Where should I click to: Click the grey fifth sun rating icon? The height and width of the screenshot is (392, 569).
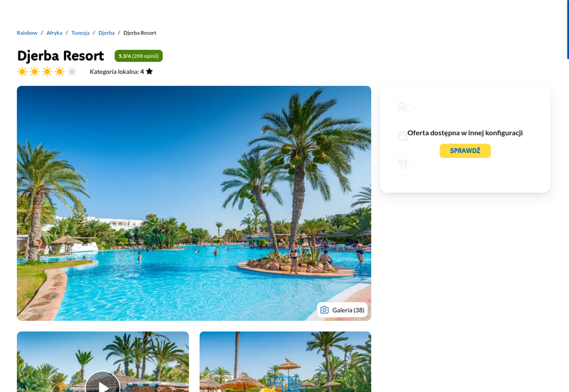(x=72, y=72)
